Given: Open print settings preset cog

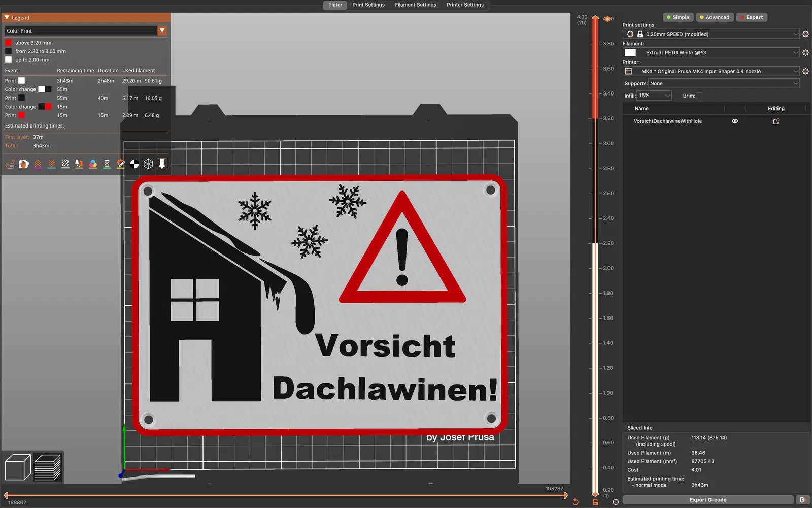Looking at the screenshot, I should pos(805,34).
